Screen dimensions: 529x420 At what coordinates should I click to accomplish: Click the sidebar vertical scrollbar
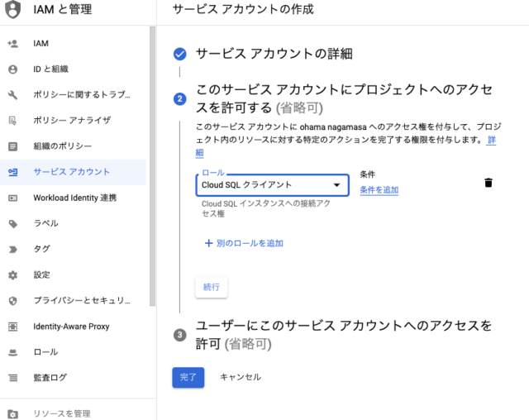(152, 166)
